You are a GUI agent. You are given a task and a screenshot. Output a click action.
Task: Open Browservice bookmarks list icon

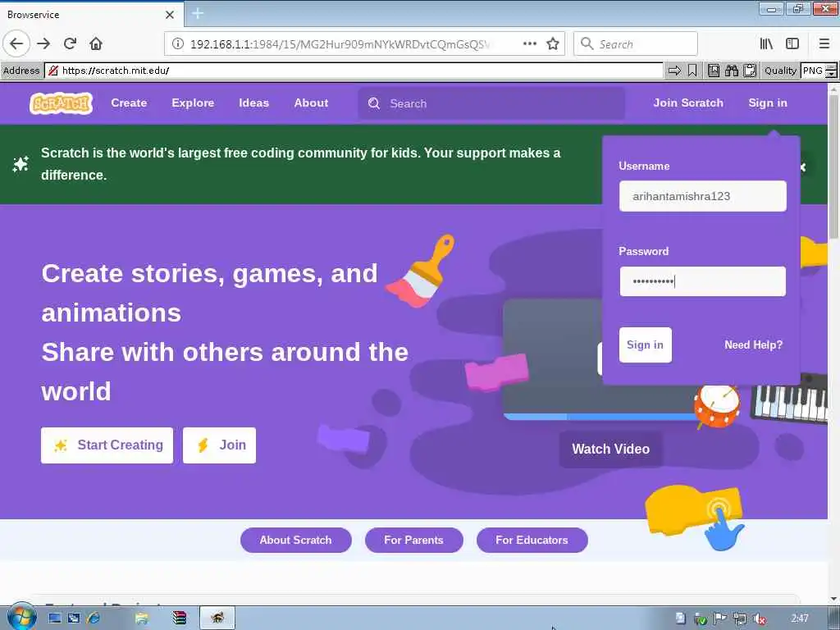coord(714,71)
